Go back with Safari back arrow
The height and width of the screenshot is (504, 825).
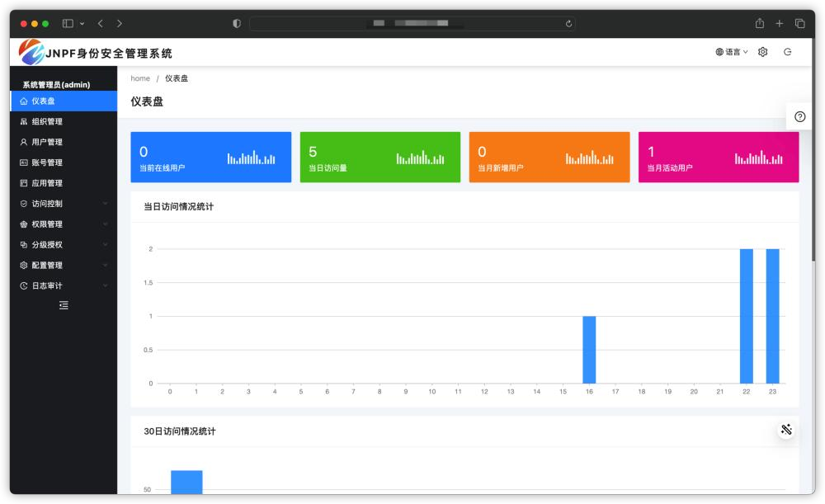[x=100, y=23]
